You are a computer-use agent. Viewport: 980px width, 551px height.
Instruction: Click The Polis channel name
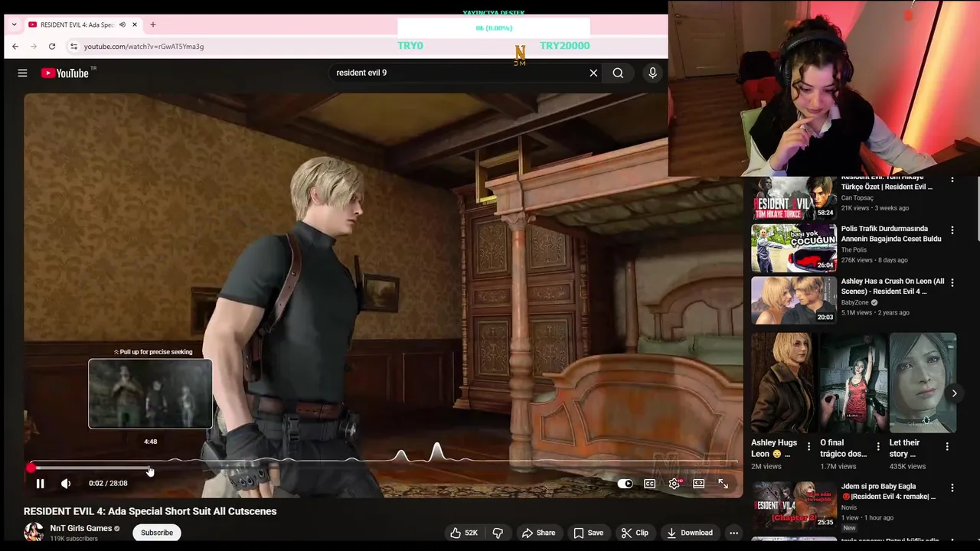click(x=854, y=249)
